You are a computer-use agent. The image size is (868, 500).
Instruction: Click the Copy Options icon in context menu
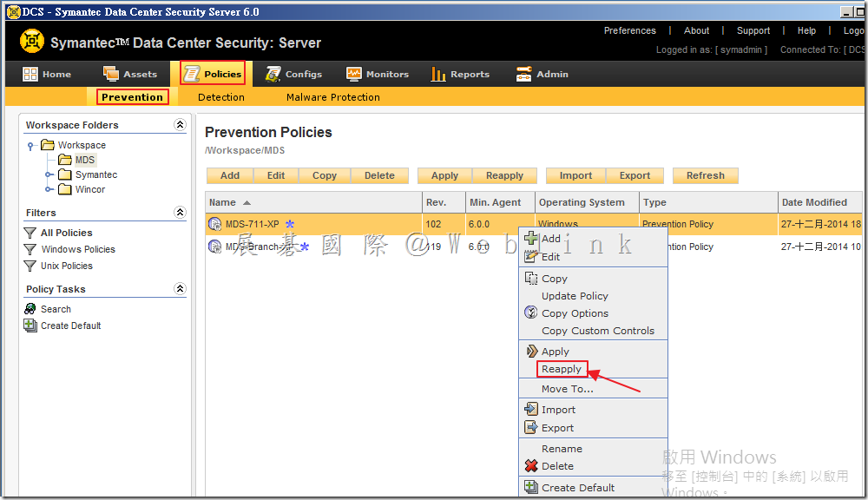tap(531, 312)
